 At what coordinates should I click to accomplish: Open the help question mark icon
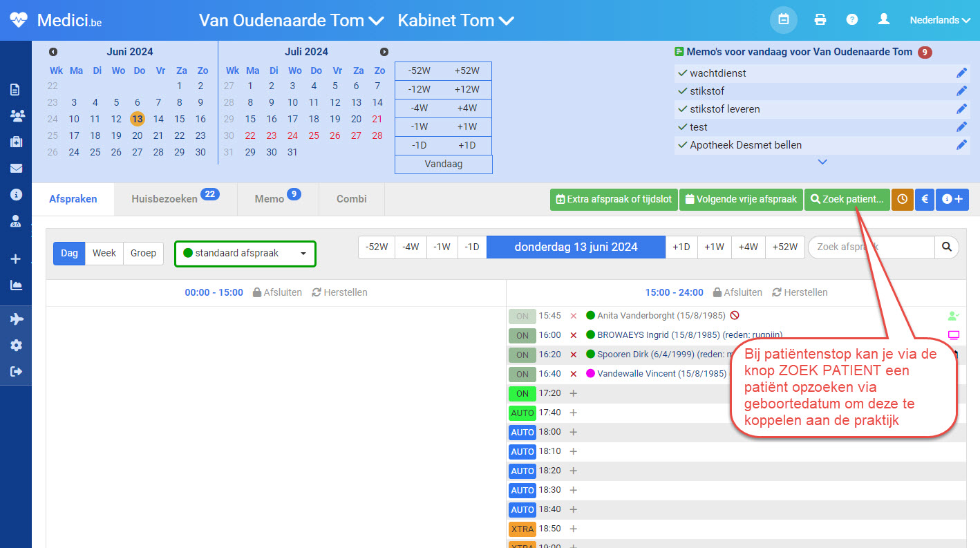pos(852,20)
